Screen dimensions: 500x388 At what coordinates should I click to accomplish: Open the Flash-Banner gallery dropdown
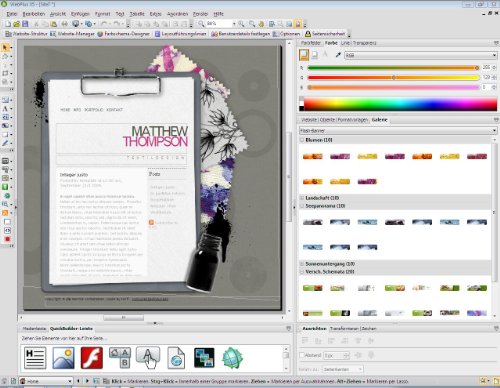point(398,130)
